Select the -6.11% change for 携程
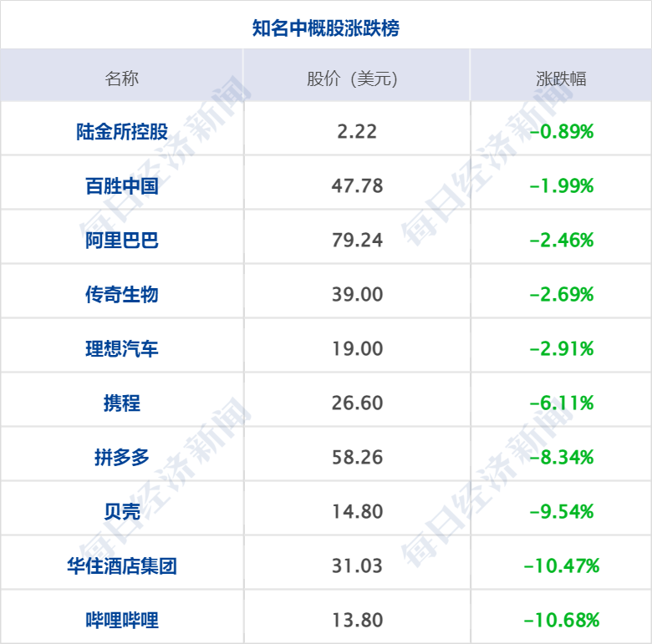 562,403
